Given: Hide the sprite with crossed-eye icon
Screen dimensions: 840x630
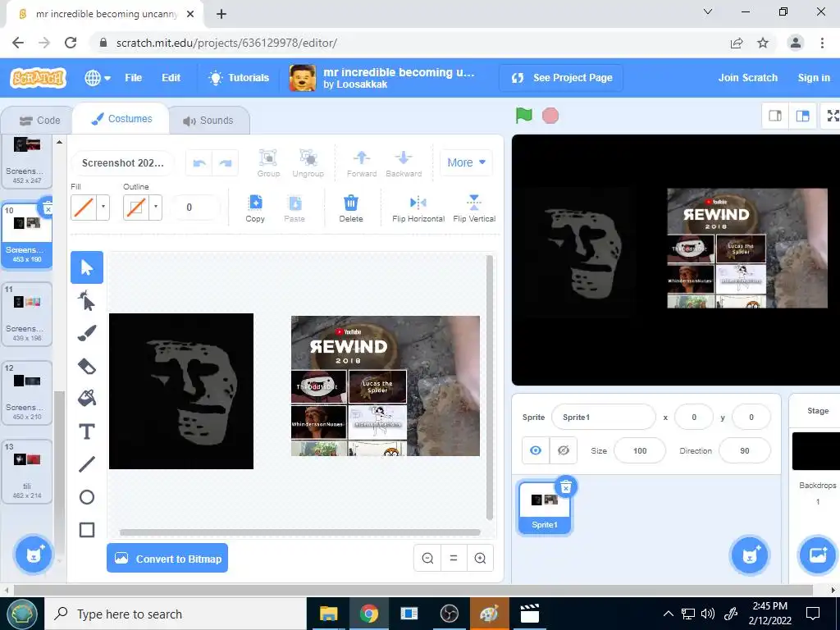Looking at the screenshot, I should coord(563,450).
